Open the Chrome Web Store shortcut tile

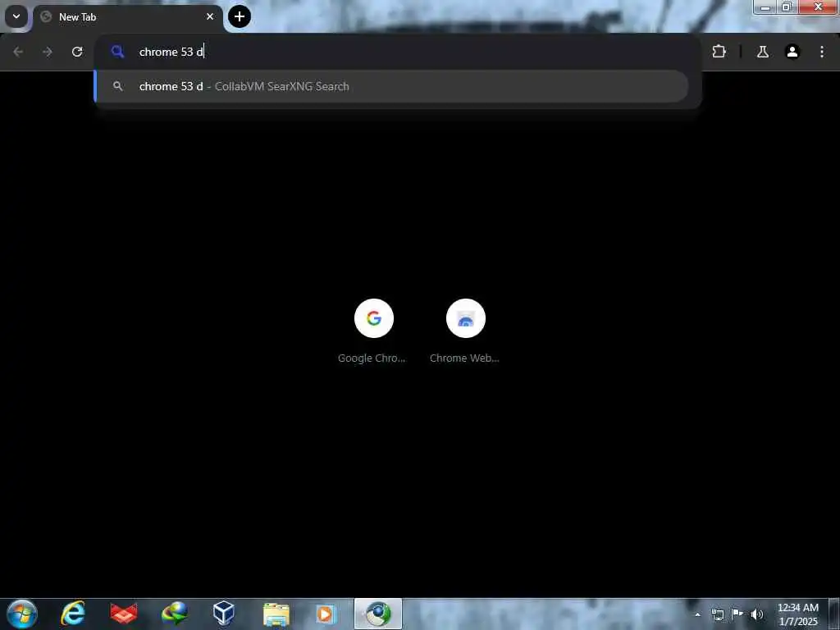(x=465, y=331)
